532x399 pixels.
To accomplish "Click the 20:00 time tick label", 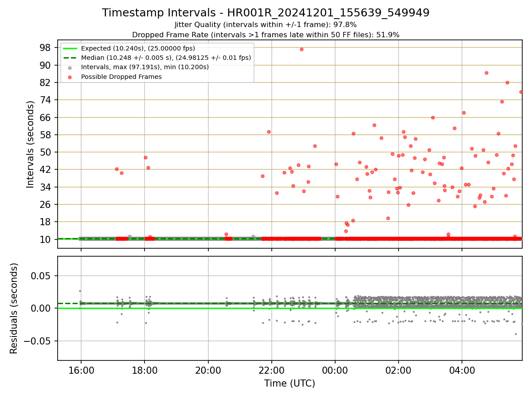I will pos(208,370).
